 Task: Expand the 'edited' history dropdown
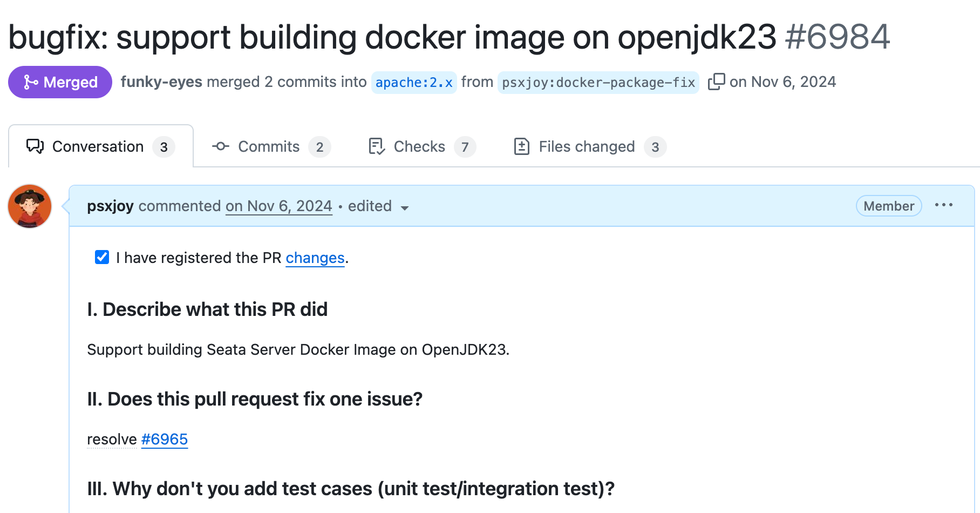[378, 206]
